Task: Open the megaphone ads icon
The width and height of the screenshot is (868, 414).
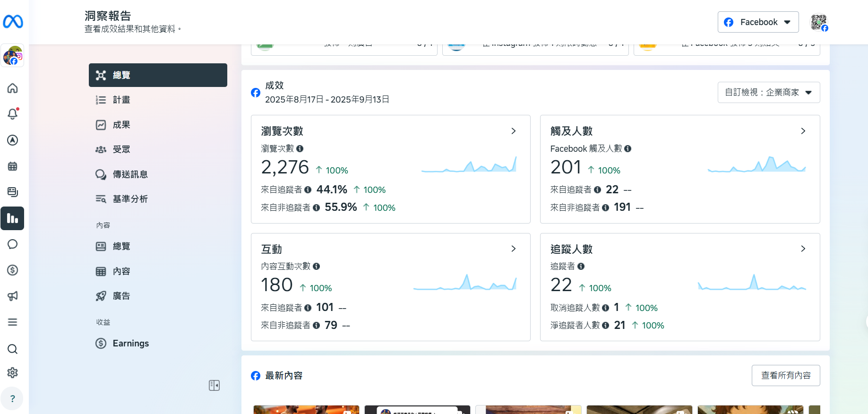Action: click(13, 296)
